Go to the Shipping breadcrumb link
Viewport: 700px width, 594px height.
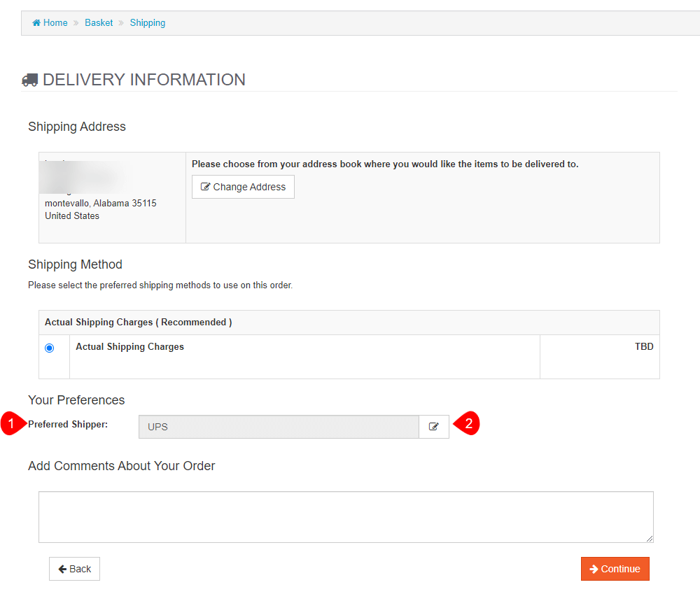[148, 23]
